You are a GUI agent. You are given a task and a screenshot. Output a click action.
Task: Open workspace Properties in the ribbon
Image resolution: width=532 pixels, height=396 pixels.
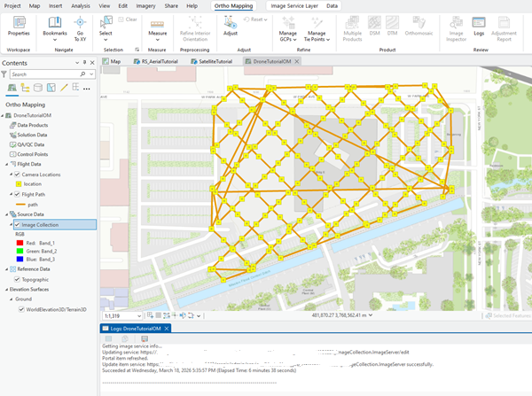pyautogui.click(x=19, y=26)
